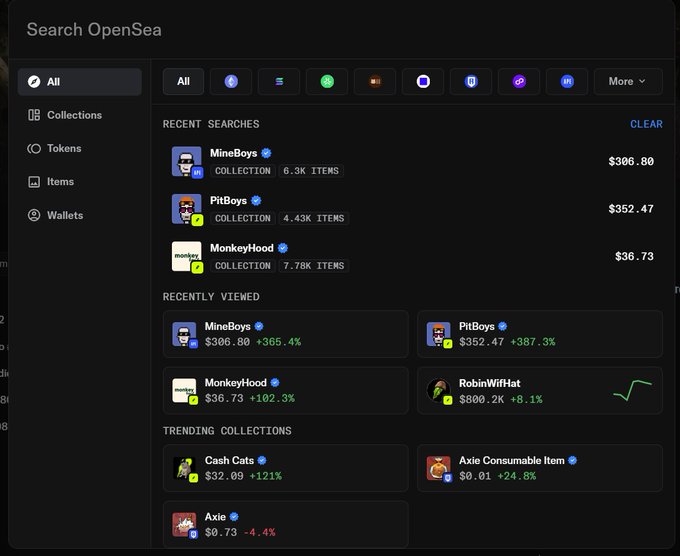Click the $352.47 price in recent searches
Image resolution: width=680 pixels, height=556 pixels.
(631, 209)
